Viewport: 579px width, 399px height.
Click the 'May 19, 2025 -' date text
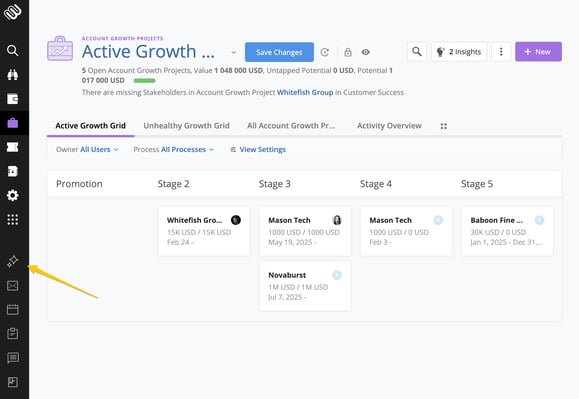coord(292,242)
